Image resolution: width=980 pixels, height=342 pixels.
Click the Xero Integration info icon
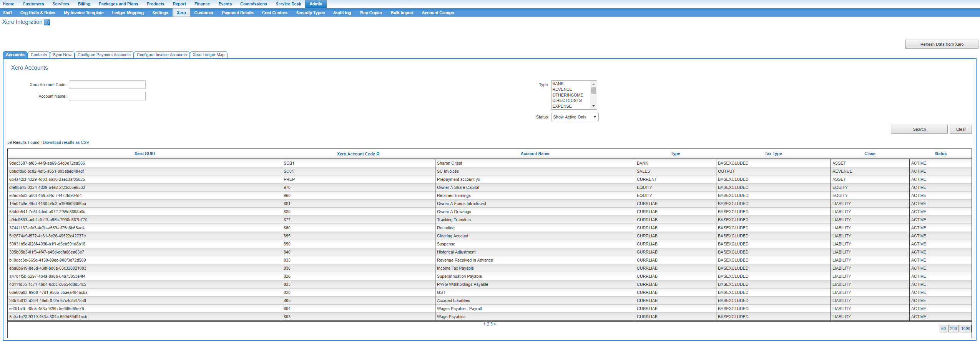(47, 22)
